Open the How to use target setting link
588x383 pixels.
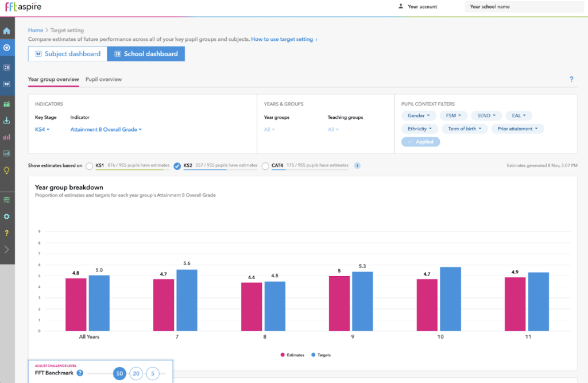coord(284,39)
